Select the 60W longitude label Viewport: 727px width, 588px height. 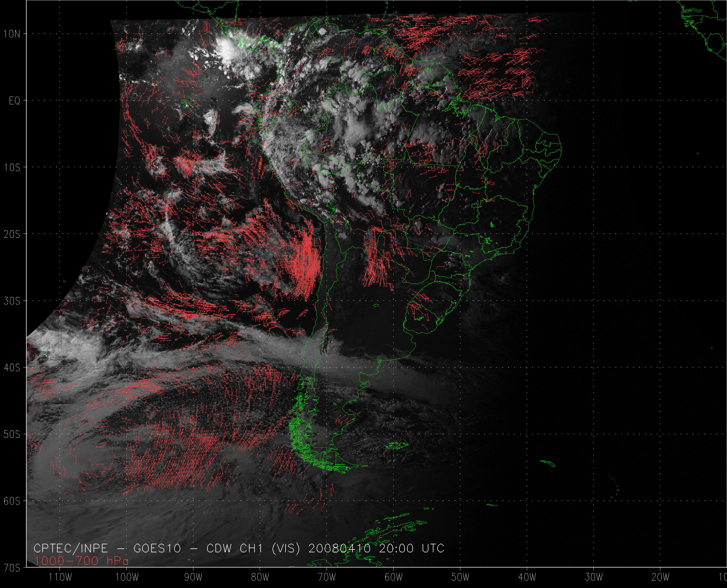pyautogui.click(x=394, y=577)
